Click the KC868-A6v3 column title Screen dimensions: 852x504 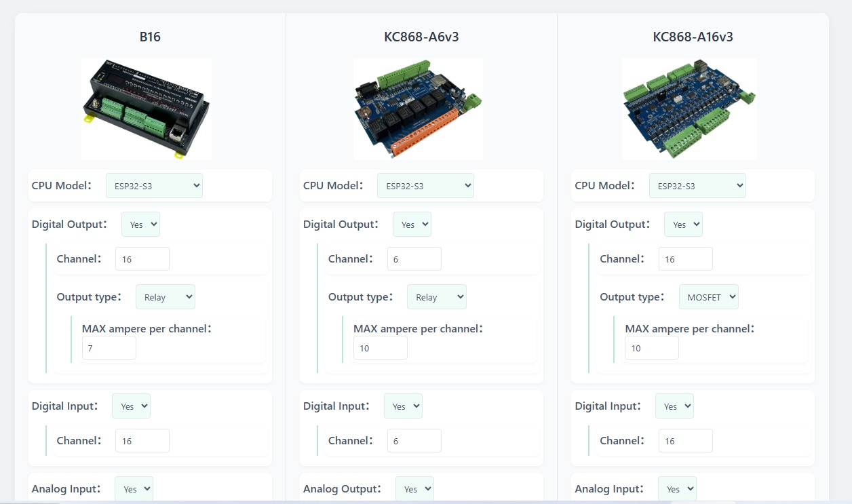tap(421, 37)
